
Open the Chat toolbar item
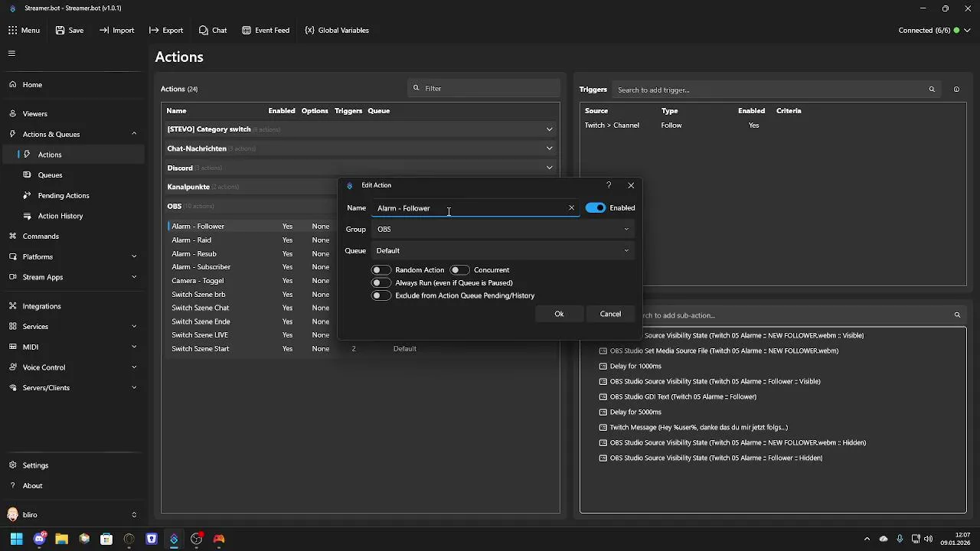point(213,31)
